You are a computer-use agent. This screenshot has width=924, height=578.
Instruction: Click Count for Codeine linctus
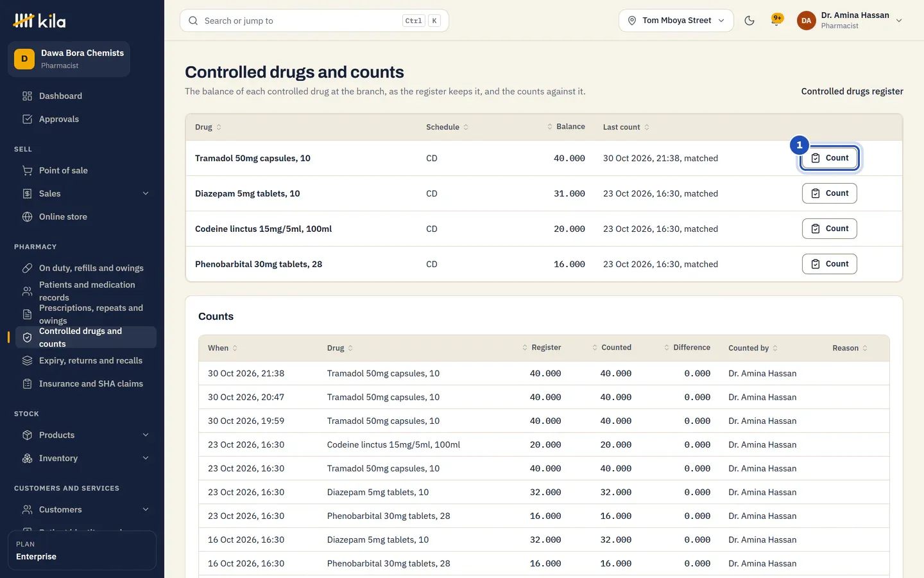(x=830, y=229)
